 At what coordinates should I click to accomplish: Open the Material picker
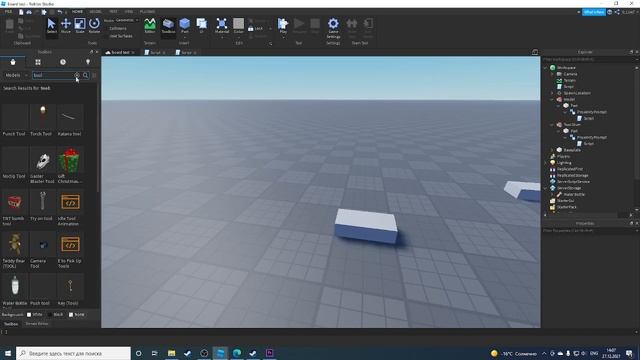(x=222, y=26)
